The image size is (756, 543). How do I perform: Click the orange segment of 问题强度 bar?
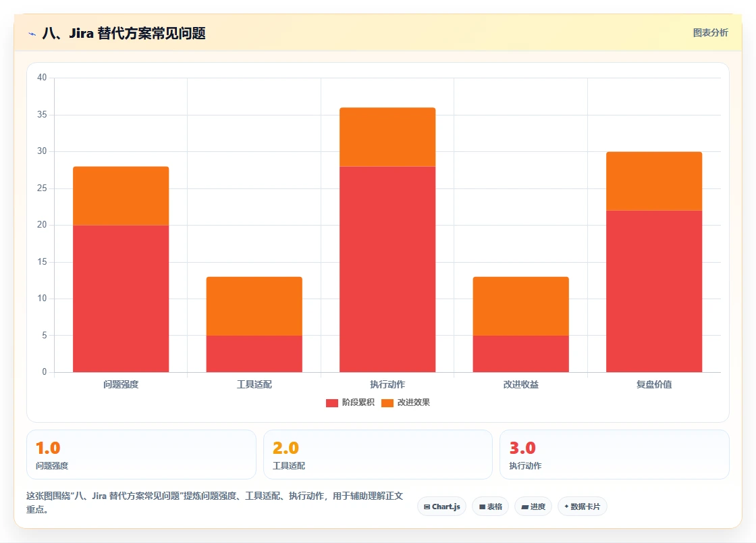(121, 196)
